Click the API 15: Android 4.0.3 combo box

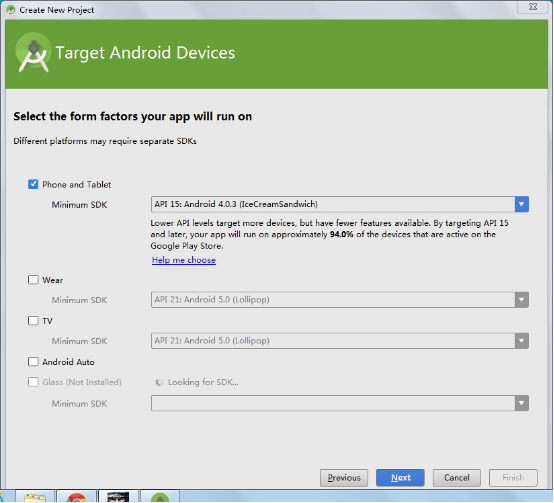click(340, 204)
